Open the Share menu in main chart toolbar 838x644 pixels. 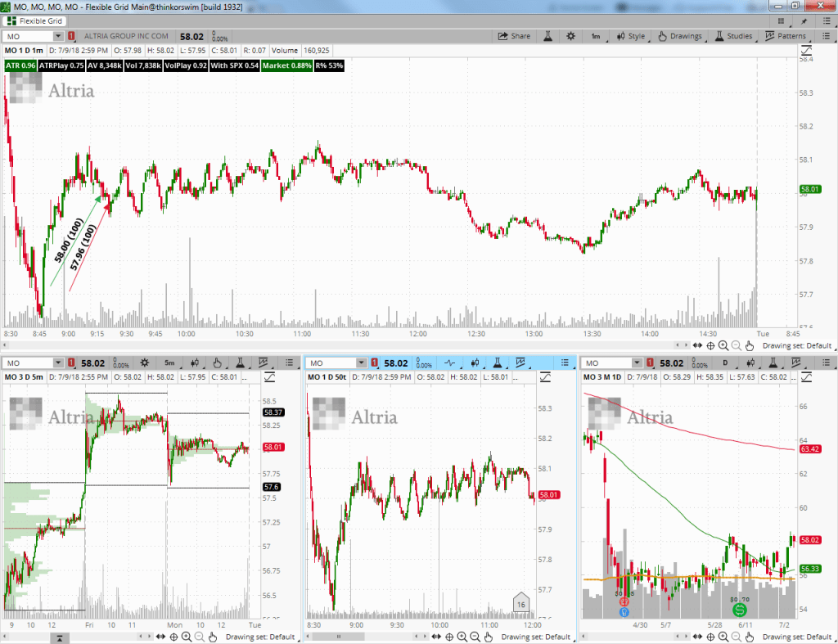click(x=514, y=36)
